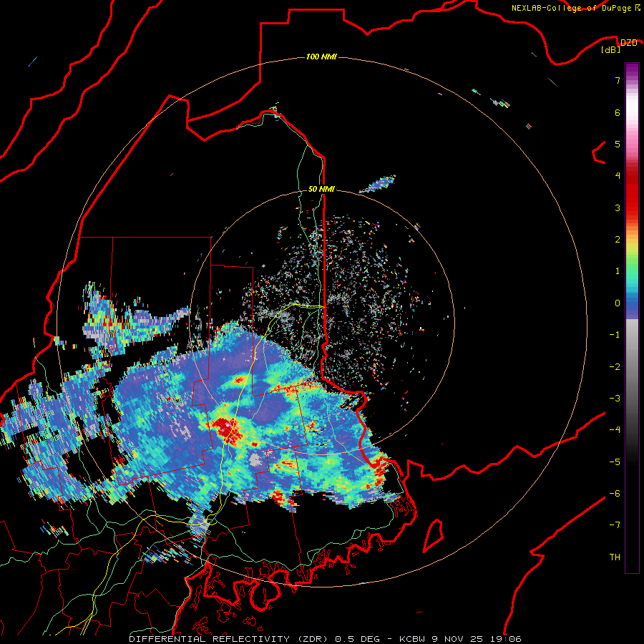Image resolution: width=644 pixels, height=644 pixels.
Task: Click the "KCBW" station identifier text
Action: tap(413, 639)
